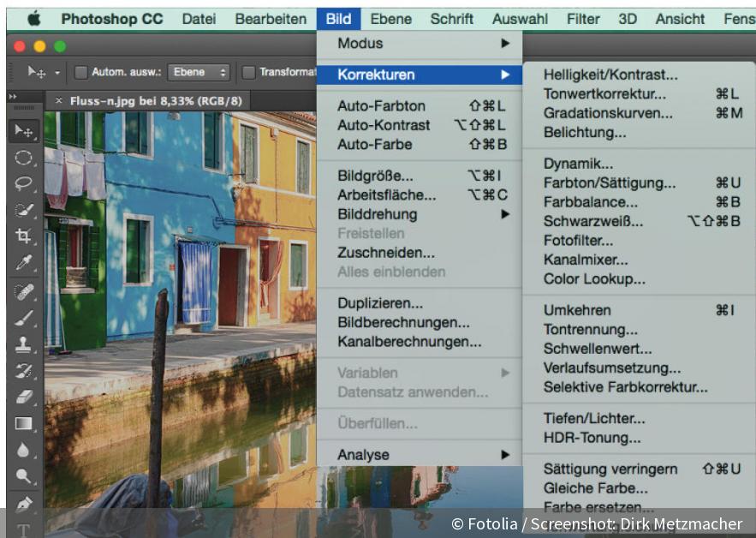Screen dimensions: 756x538
Task: Open Tiefen/Lichter adjustment
Action: click(640, 418)
